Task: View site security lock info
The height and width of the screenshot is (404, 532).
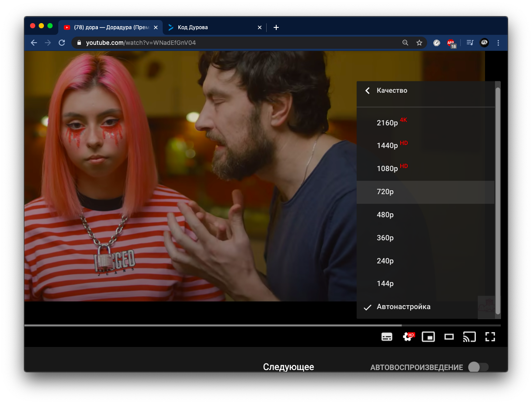Action: pos(79,43)
